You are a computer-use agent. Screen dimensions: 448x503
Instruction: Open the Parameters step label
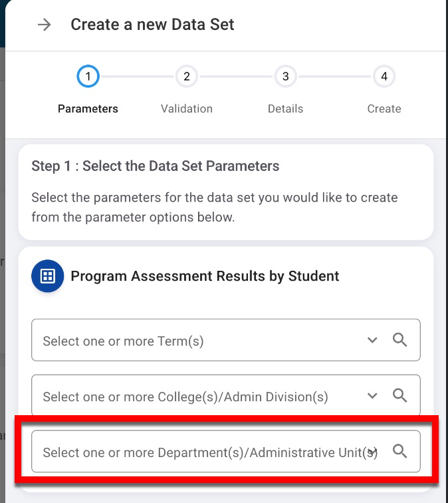tap(88, 108)
